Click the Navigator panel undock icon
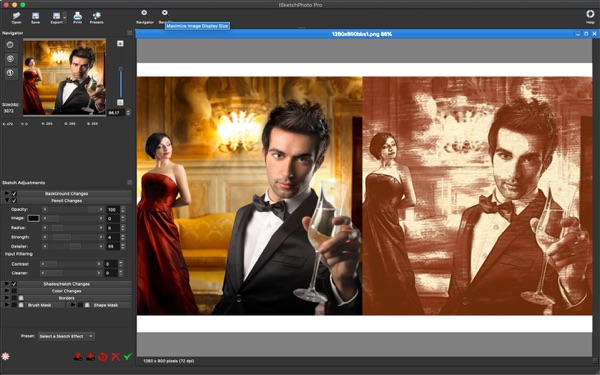Screen dimensions: 600x375 click(x=129, y=33)
